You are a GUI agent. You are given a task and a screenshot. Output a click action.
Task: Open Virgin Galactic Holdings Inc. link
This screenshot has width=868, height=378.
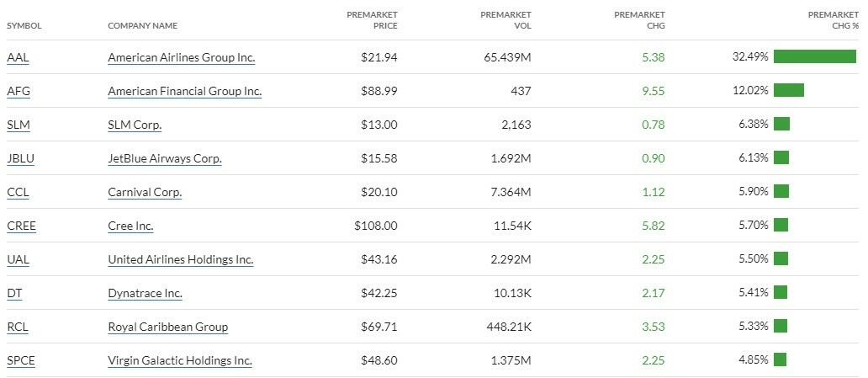pos(180,360)
